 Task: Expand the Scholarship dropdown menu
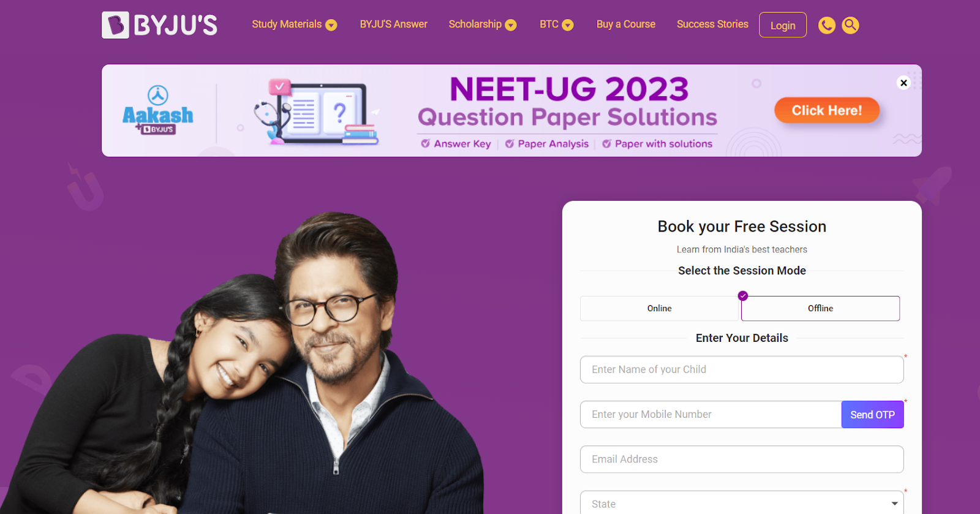(x=483, y=25)
